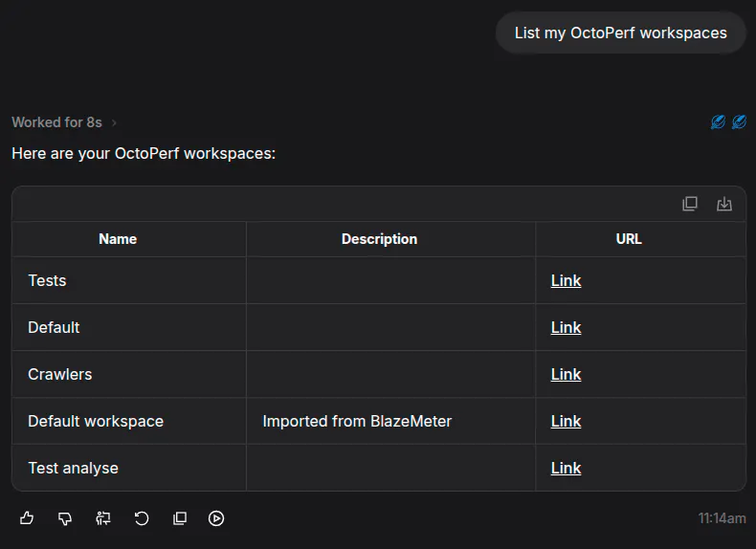Copy the table with the table copy icon
Viewport: 756px width, 549px height.
point(690,204)
